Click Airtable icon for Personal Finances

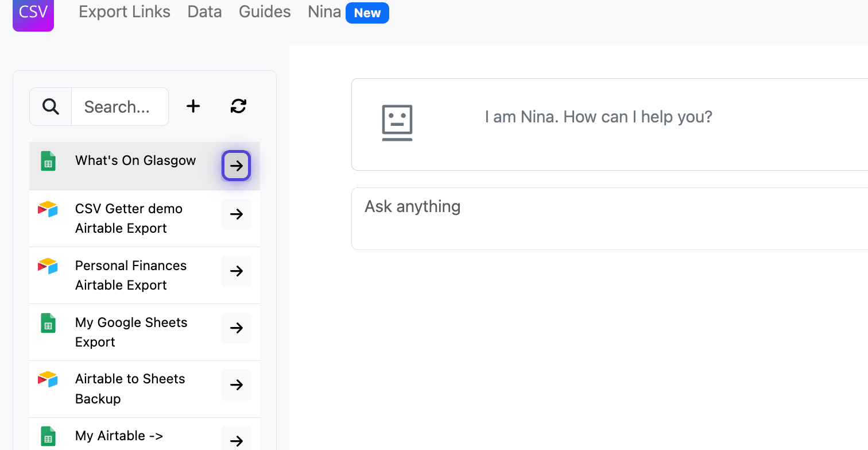(x=48, y=266)
